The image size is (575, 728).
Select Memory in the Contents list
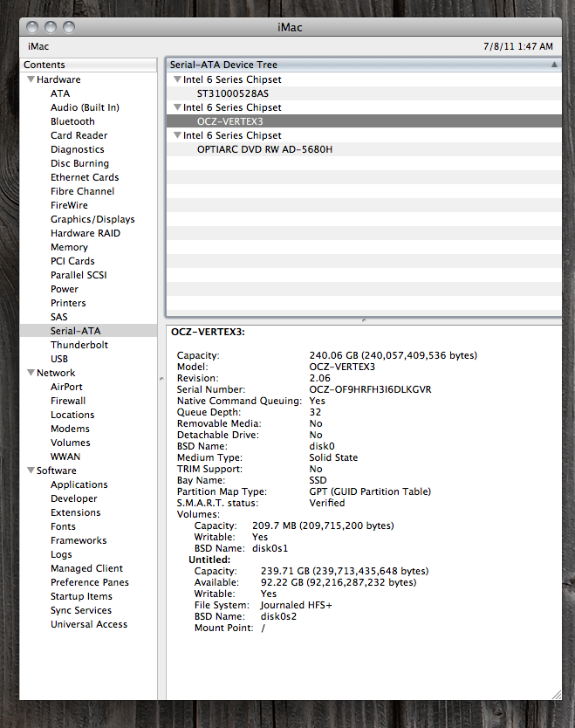69,247
